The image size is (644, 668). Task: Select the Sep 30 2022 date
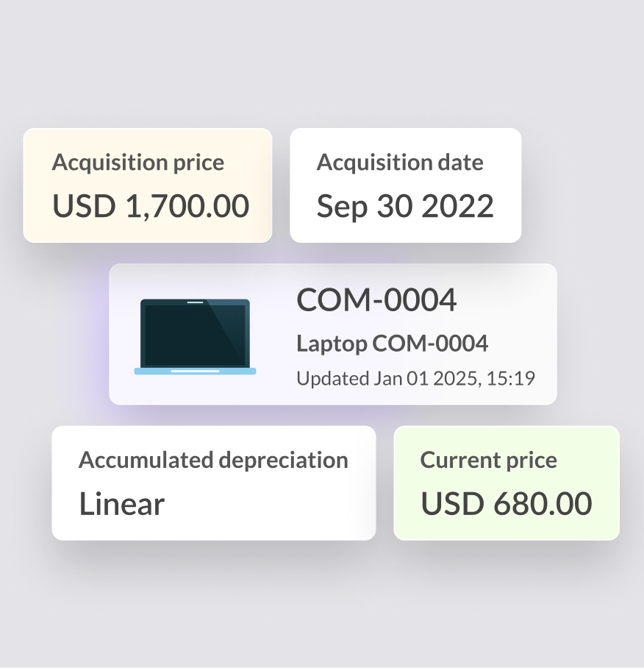[405, 206]
